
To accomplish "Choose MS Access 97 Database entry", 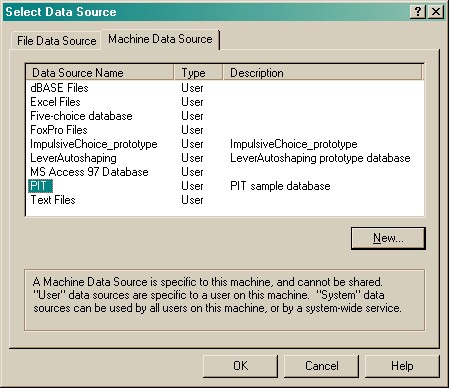I will [x=89, y=172].
